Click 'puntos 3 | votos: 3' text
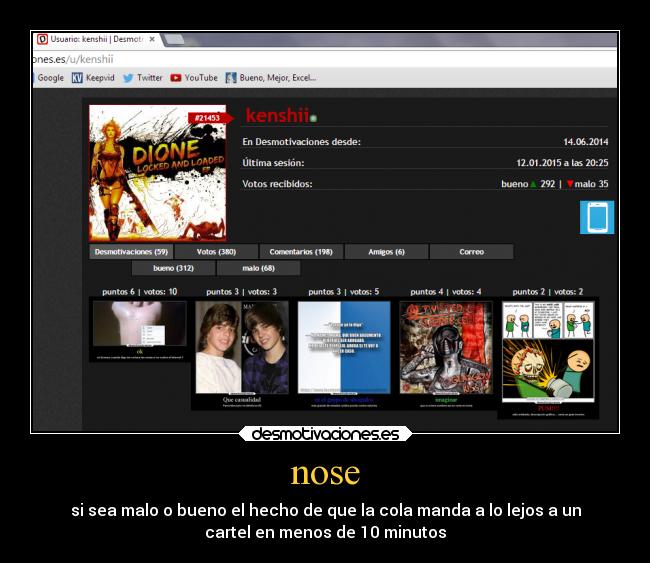The image size is (650, 563). click(241, 292)
